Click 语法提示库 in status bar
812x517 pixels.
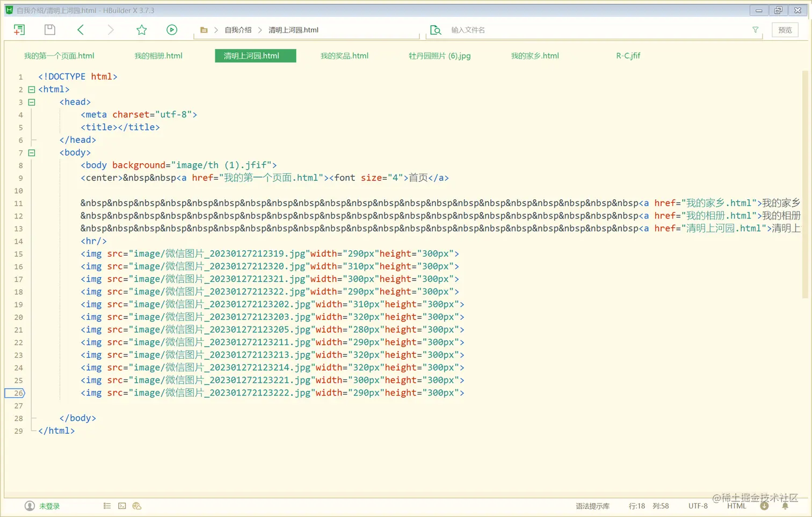(592, 506)
